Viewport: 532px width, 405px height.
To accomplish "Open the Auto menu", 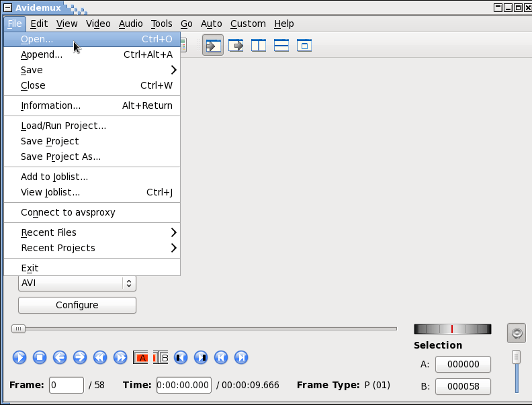I will click(x=212, y=24).
